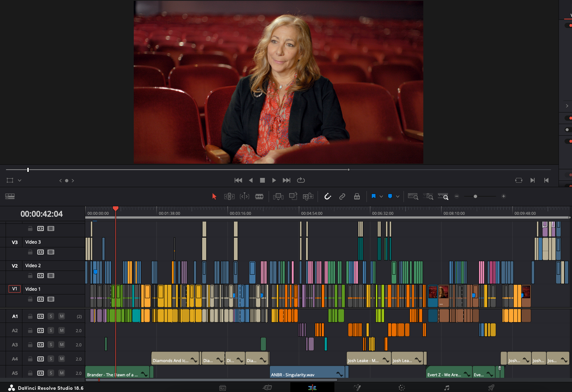Disable Video 3 track filmstrip icon
572x392 pixels.
click(51, 252)
